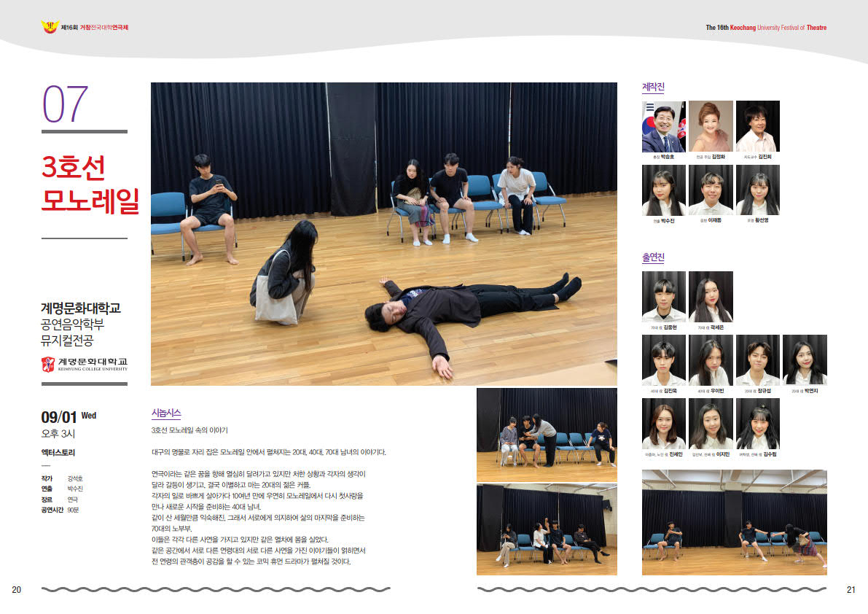This screenshot has width=868, height=614.
Task: Select cast member 김중현's photo
Action: [663, 297]
